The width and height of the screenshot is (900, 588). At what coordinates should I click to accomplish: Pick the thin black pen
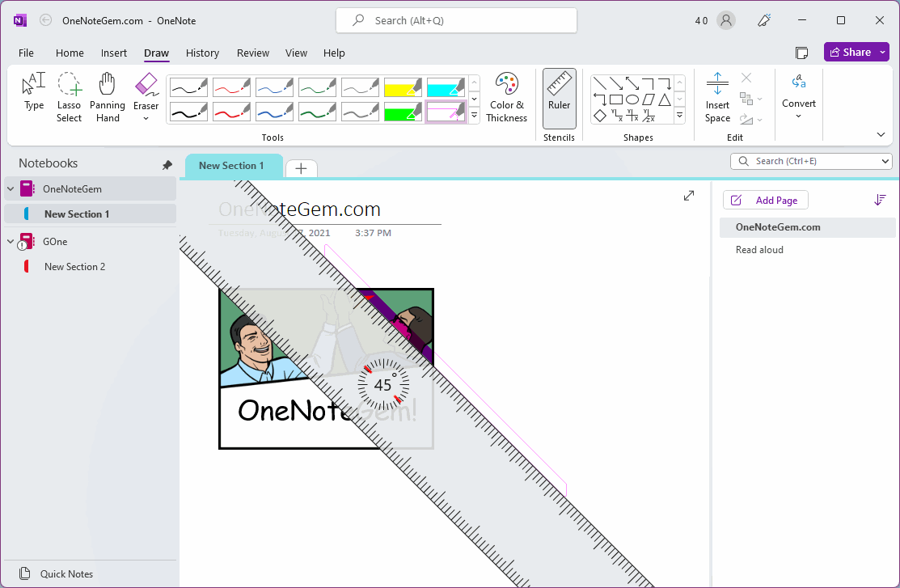coord(188,87)
